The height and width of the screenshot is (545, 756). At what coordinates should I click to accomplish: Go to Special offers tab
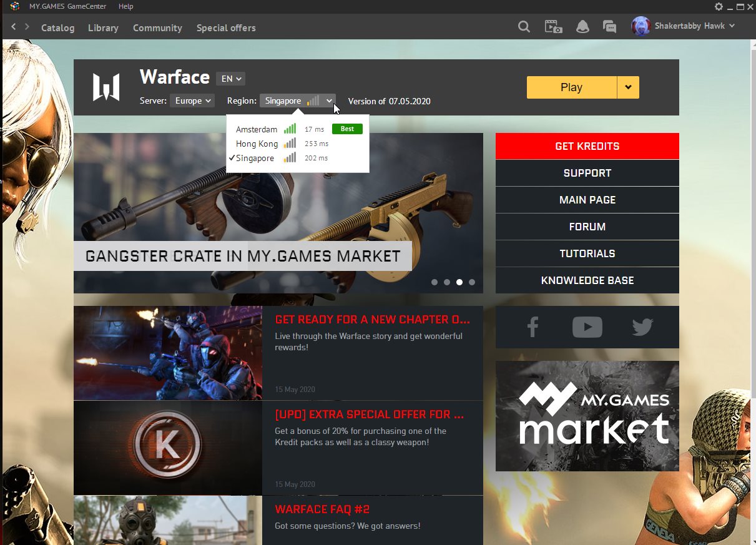(226, 28)
